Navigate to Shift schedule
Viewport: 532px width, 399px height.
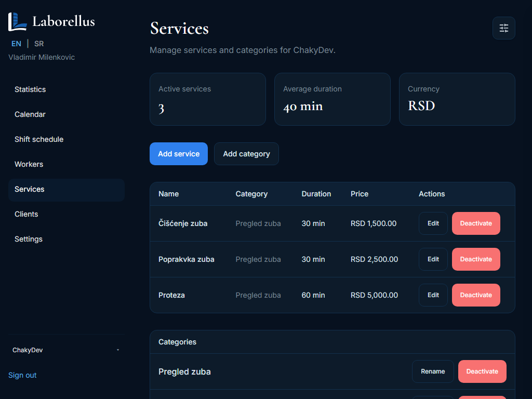66,139
